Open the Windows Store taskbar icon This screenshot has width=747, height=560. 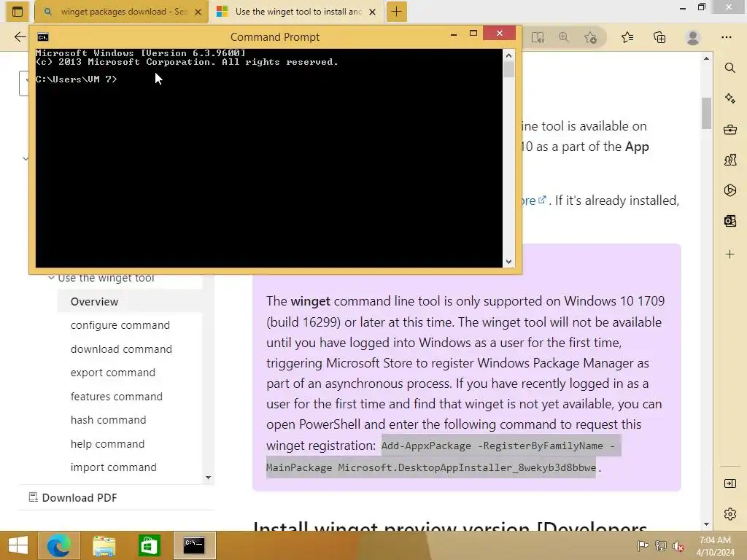click(149, 545)
